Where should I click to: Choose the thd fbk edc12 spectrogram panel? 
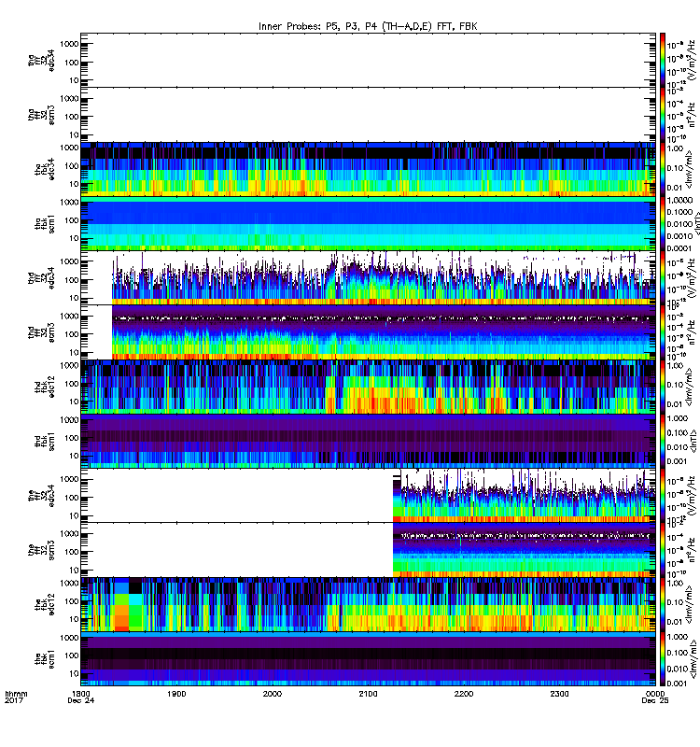click(368, 387)
